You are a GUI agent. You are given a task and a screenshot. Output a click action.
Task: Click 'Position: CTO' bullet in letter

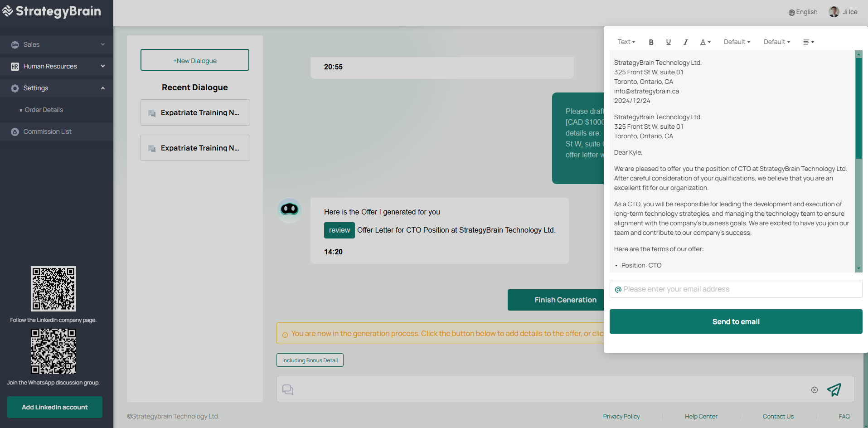click(641, 265)
